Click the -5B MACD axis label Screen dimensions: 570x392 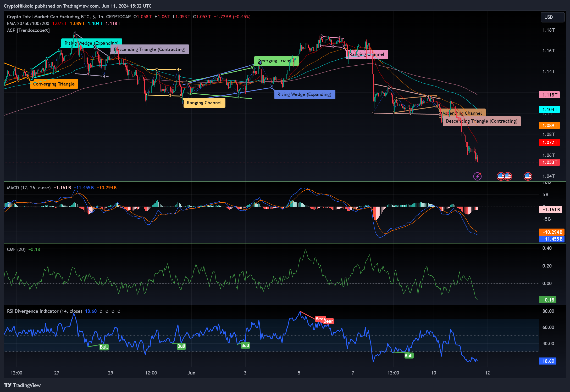(x=546, y=219)
